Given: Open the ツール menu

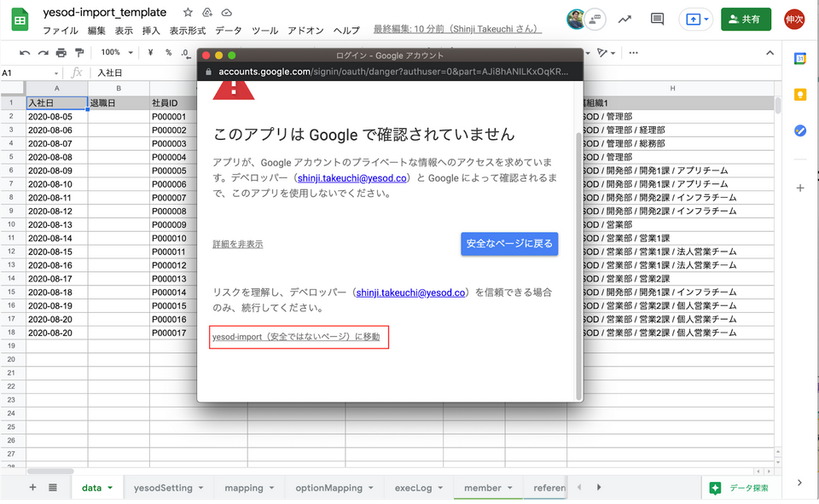Looking at the screenshot, I should coord(264,31).
